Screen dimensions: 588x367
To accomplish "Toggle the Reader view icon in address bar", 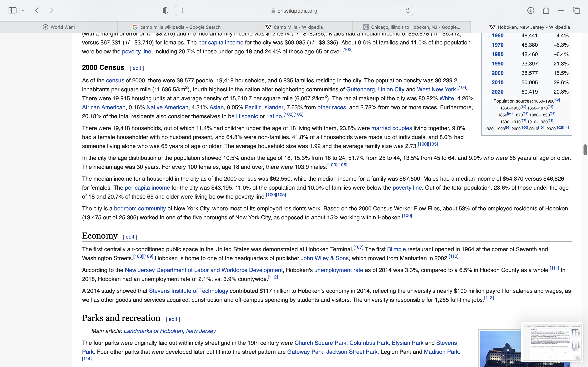I will 181,10.
